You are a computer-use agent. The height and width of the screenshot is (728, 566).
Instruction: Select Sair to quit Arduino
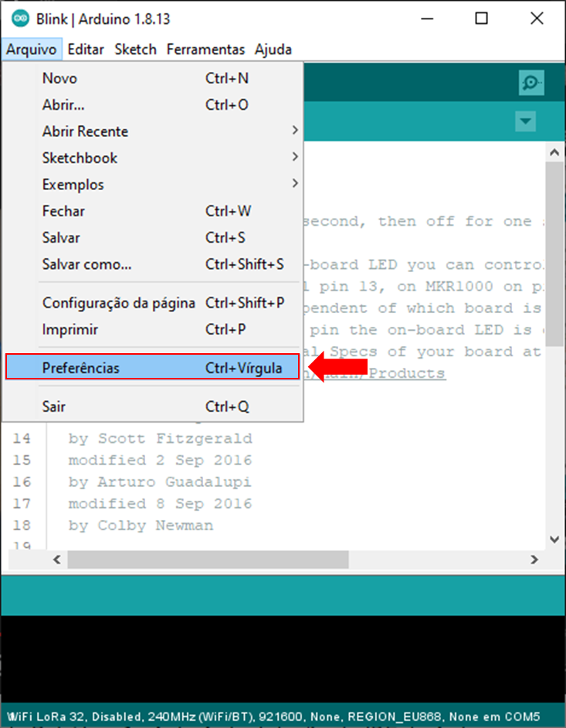(152, 407)
